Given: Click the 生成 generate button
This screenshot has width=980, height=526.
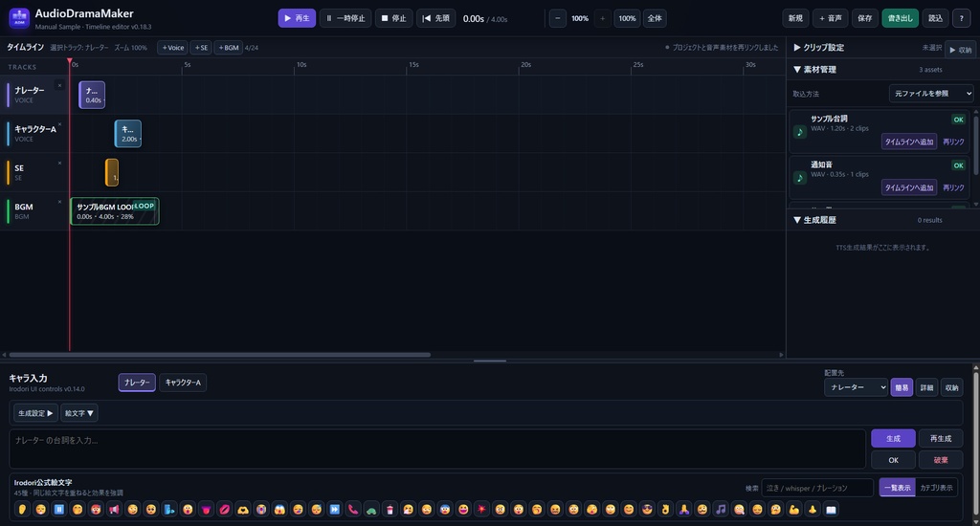Looking at the screenshot, I should tap(893, 439).
